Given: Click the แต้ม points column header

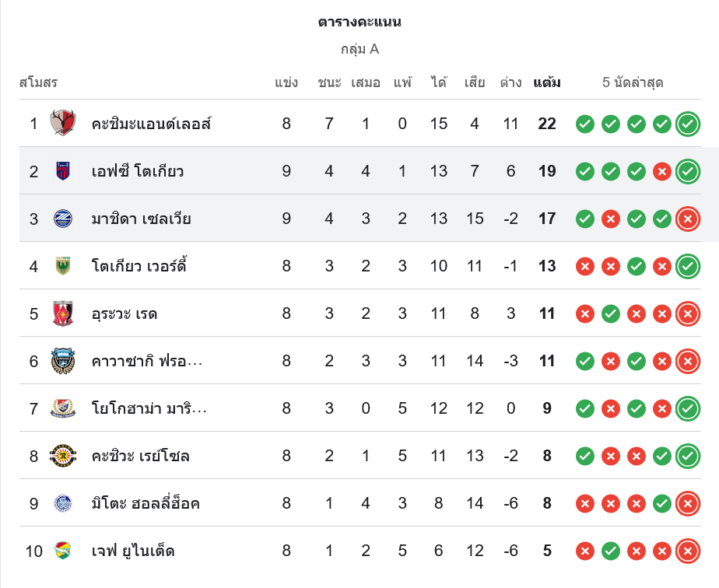Looking at the screenshot, I should coord(547,82).
